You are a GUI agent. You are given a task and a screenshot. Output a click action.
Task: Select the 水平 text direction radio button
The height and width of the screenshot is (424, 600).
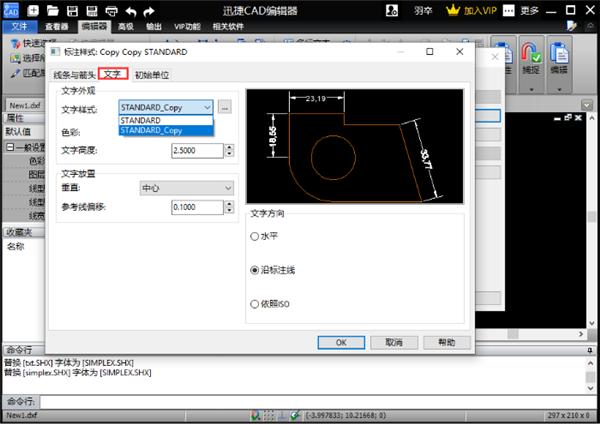[254, 237]
